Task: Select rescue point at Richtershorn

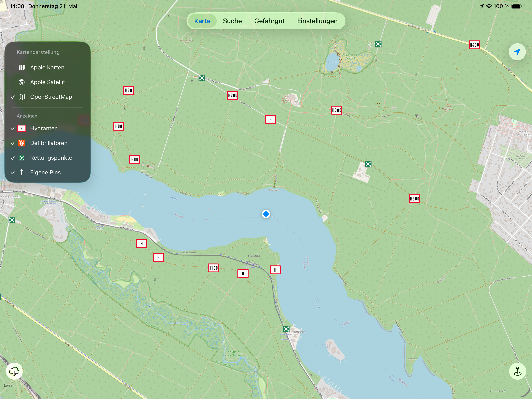Action: click(x=286, y=329)
